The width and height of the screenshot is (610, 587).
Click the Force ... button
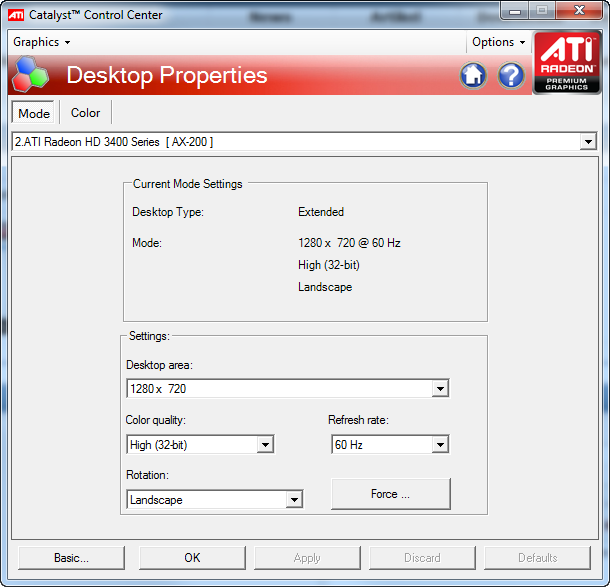click(391, 494)
